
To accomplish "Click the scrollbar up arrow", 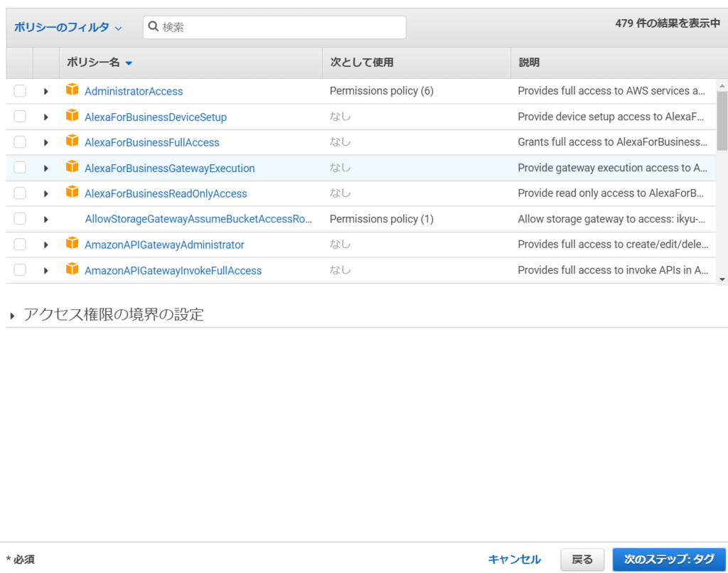I will tap(722, 86).
